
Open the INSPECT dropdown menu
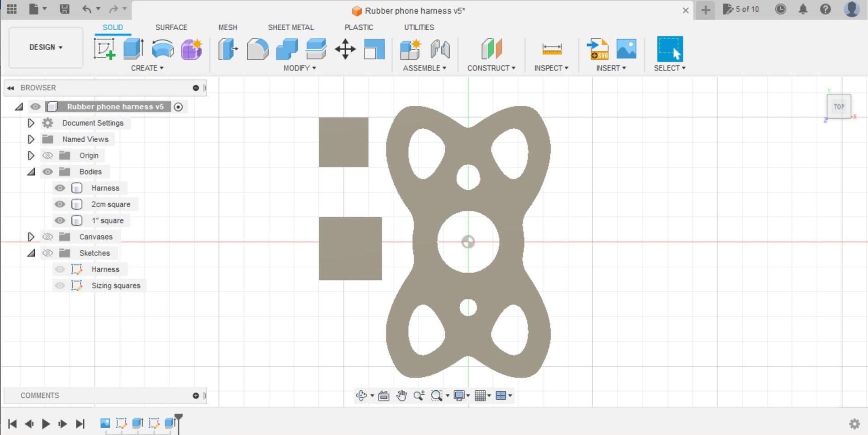click(x=551, y=68)
